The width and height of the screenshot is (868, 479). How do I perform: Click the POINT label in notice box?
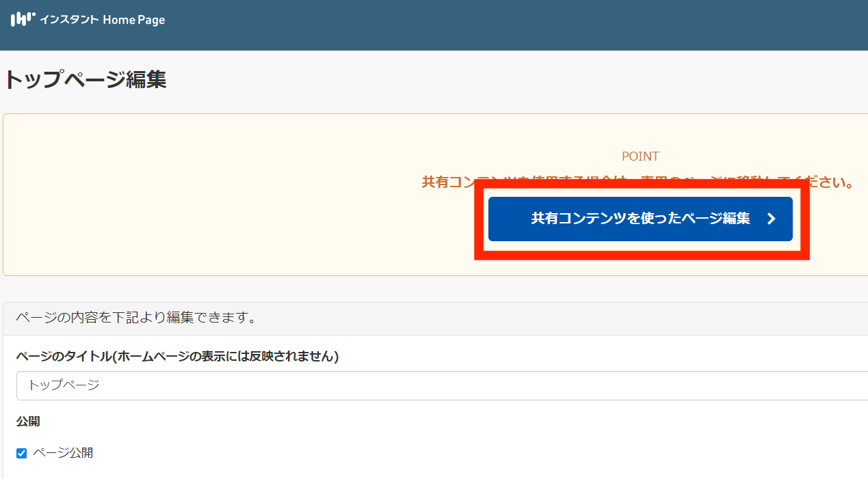click(640, 156)
